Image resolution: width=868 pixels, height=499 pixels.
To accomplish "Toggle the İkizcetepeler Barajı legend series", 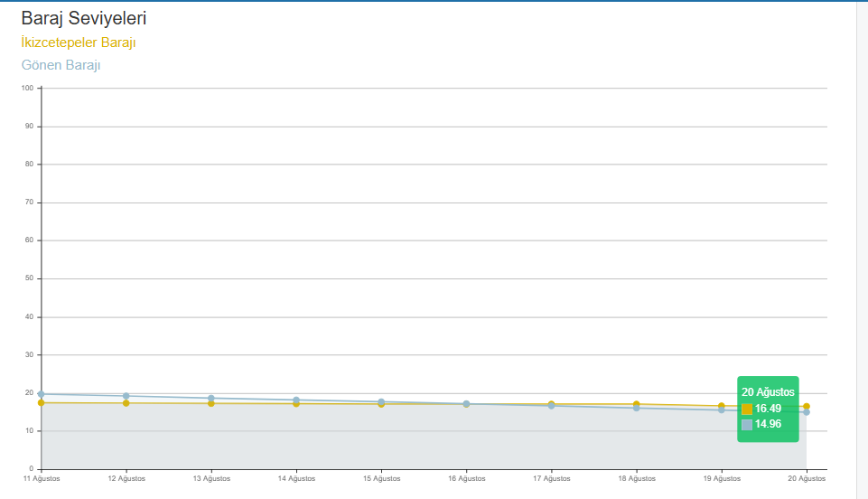I will 78,42.
